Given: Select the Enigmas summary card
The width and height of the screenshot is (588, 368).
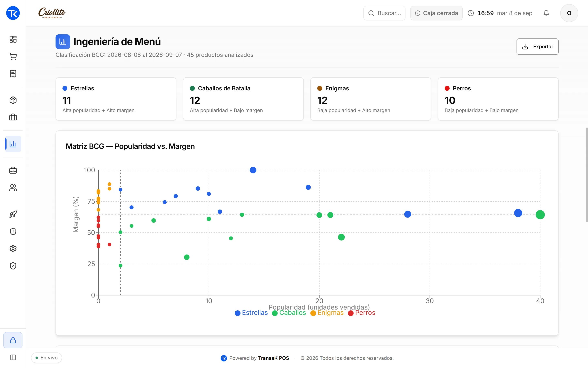Looking at the screenshot, I should click(x=371, y=99).
